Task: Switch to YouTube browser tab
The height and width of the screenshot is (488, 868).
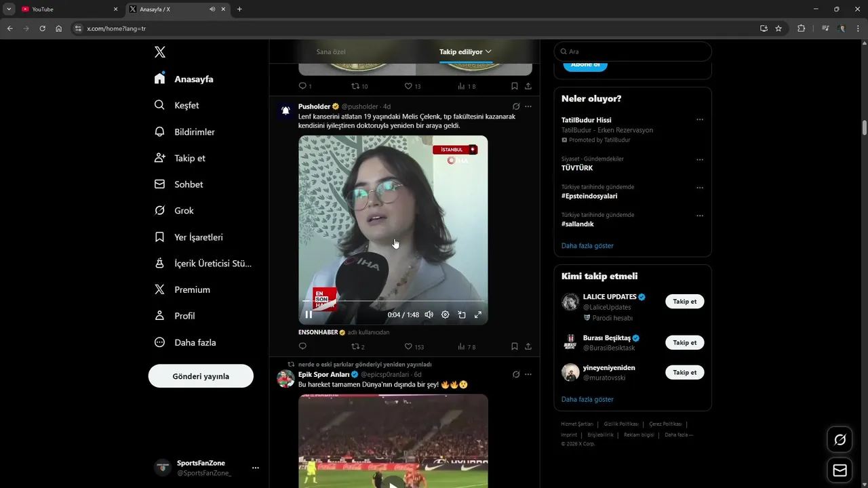Action: click(x=69, y=9)
